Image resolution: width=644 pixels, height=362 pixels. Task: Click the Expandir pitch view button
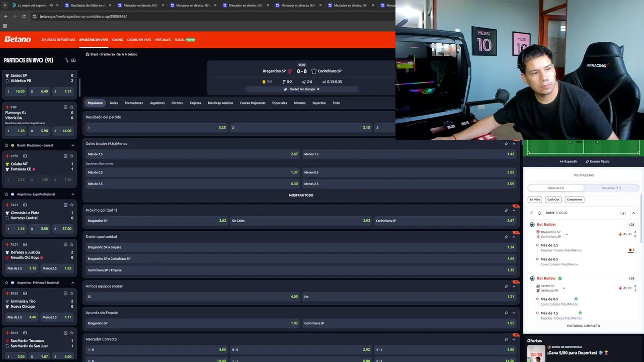pos(569,161)
